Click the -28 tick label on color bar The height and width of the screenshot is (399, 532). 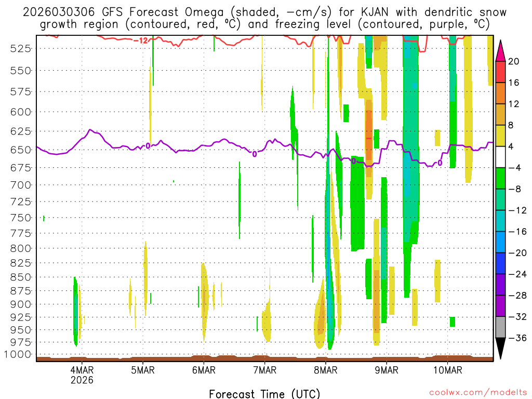pyautogui.click(x=517, y=296)
